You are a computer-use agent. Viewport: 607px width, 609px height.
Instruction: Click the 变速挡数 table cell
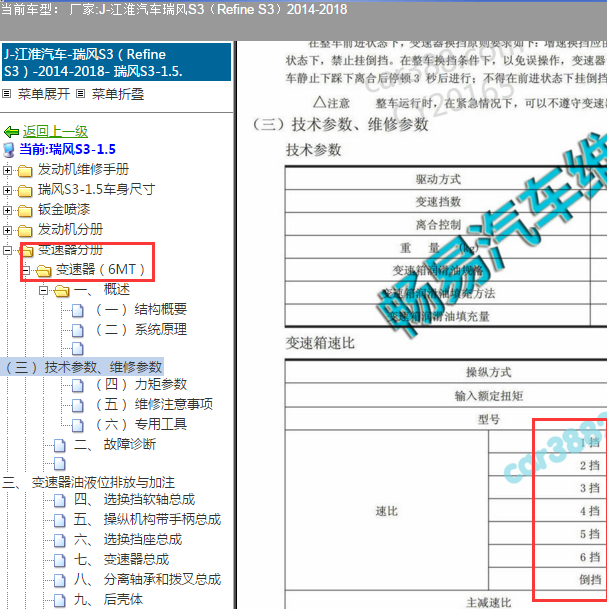(x=438, y=202)
